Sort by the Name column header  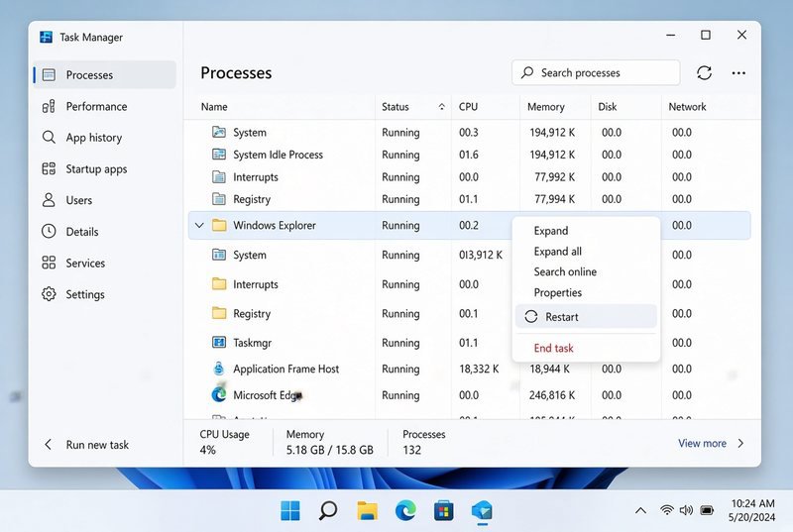point(214,107)
